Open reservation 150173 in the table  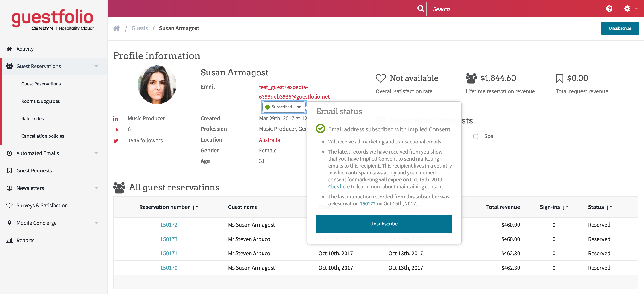(169, 239)
